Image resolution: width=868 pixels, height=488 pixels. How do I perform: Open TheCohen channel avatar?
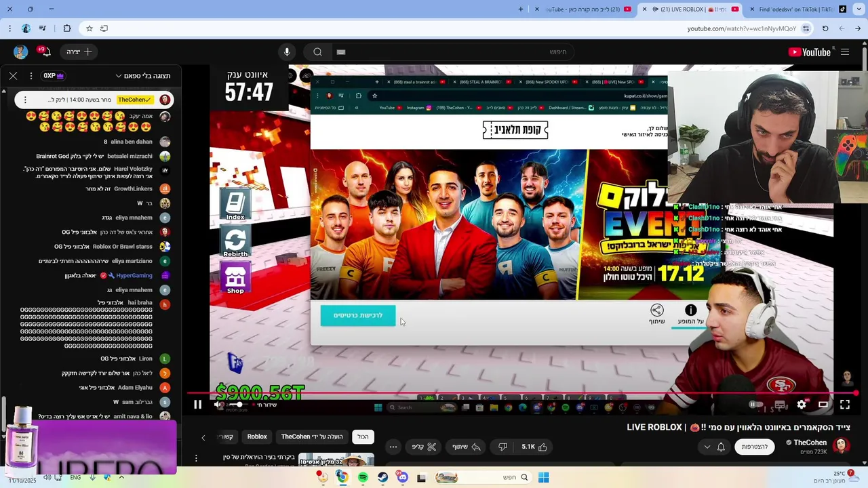(x=842, y=445)
